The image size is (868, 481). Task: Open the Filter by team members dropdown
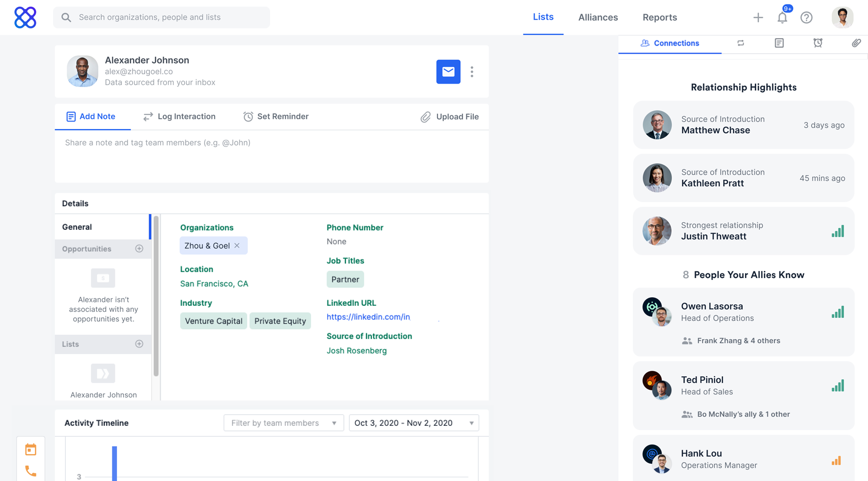coord(283,423)
